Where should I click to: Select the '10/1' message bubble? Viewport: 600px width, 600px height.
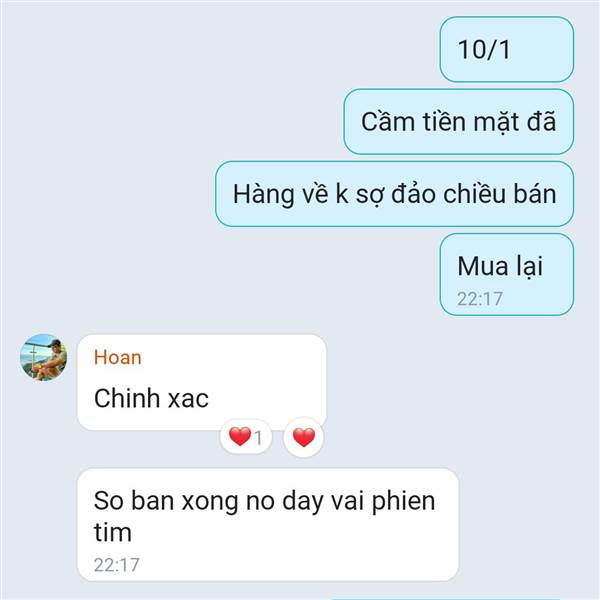coord(507,49)
